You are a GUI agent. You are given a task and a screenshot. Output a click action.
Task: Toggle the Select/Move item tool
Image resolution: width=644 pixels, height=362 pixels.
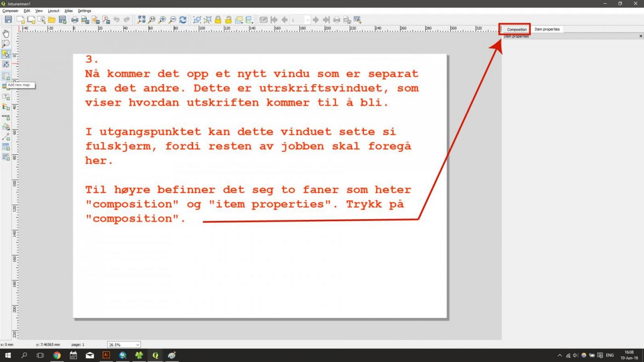point(6,54)
